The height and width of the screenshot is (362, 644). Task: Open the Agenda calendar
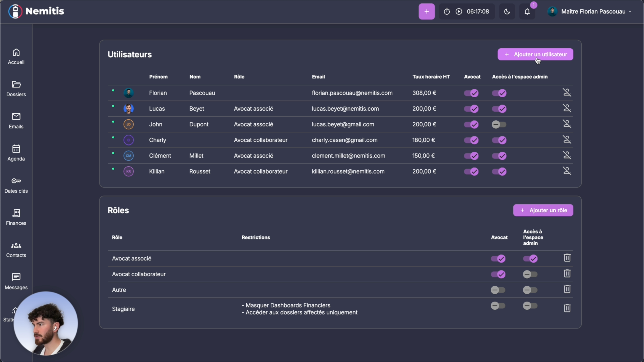click(x=16, y=153)
